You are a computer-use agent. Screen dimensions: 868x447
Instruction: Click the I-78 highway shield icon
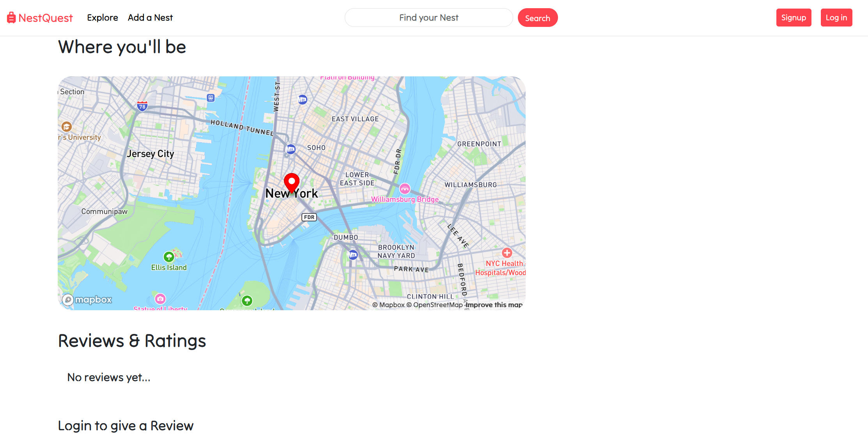(x=142, y=106)
